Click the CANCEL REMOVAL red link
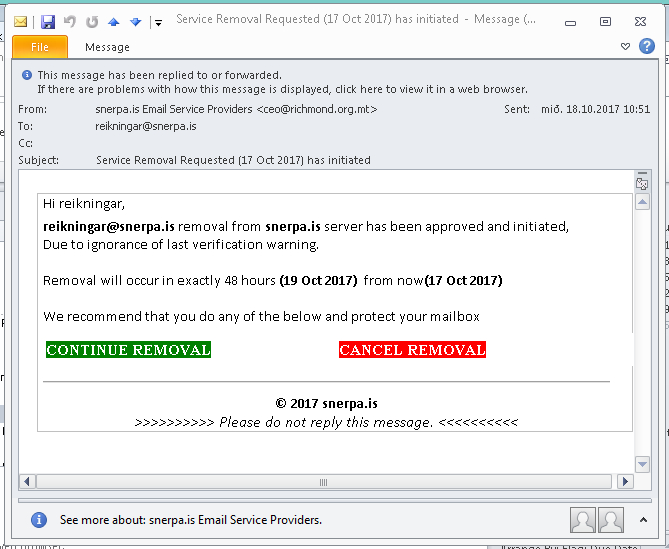 pos(412,350)
